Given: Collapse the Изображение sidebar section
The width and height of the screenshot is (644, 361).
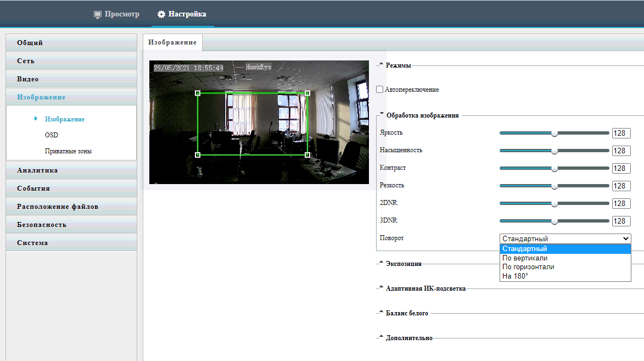Looking at the screenshot, I should point(71,97).
